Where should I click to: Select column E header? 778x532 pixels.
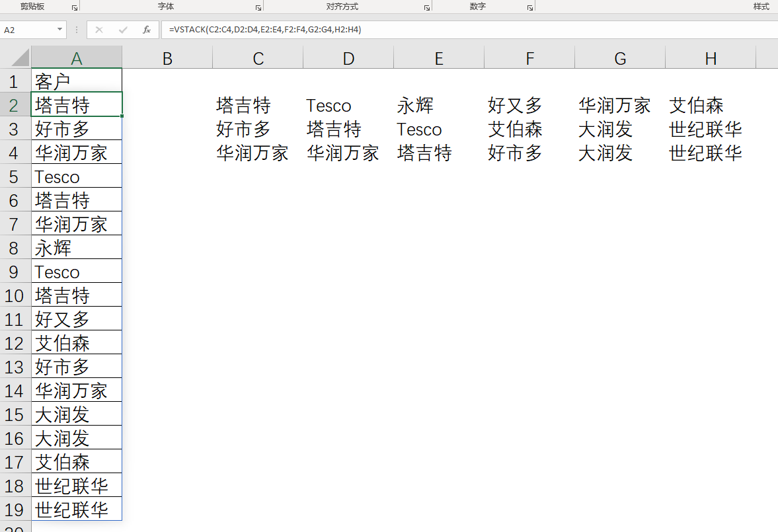coord(439,57)
